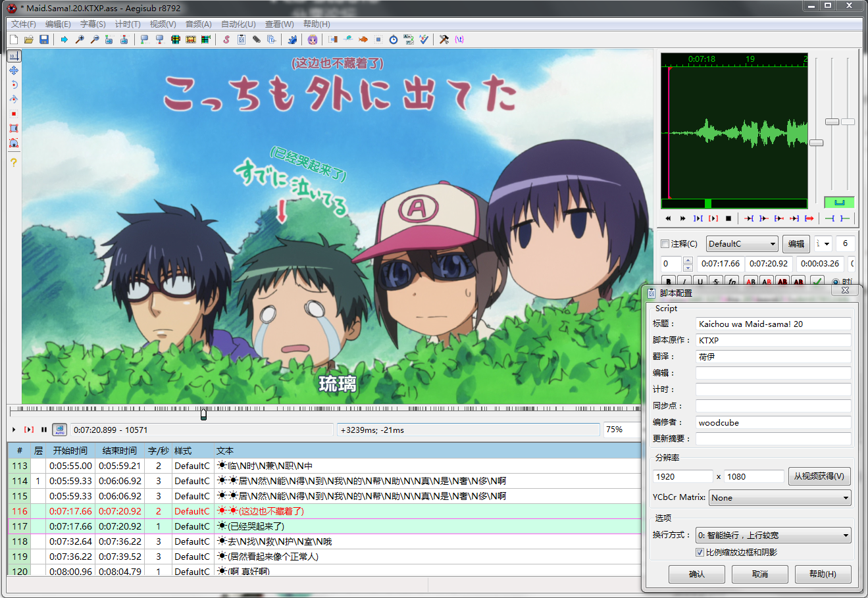Click the audio horizontal scrollbar thumb
The image size is (868, 598).
coord(708,204)
